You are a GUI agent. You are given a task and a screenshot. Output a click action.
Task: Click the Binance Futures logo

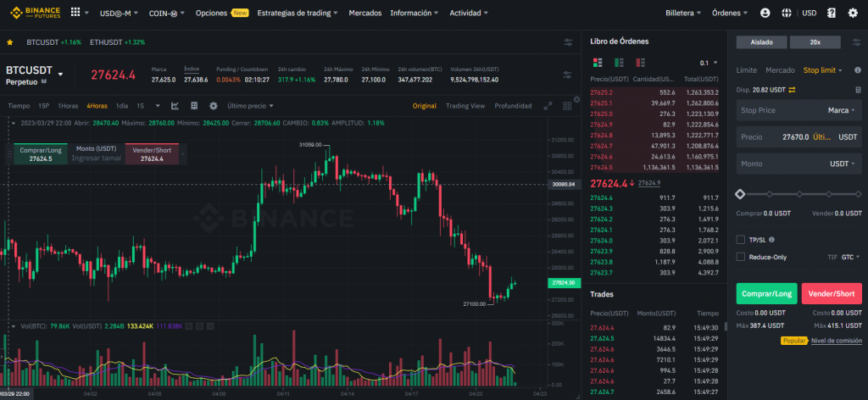34,12
